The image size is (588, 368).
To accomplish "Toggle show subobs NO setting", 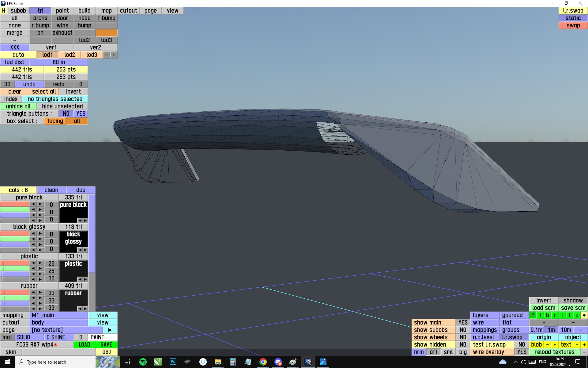I will pyautogui.click(x=463, y=330).
